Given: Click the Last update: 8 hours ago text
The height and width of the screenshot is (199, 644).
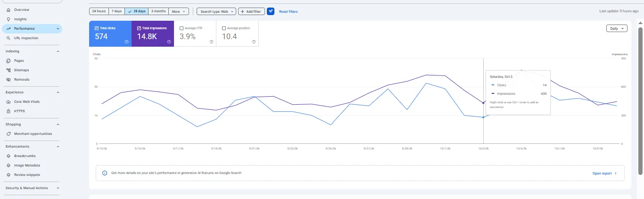Looking at the screenshot, I should 619,11.
